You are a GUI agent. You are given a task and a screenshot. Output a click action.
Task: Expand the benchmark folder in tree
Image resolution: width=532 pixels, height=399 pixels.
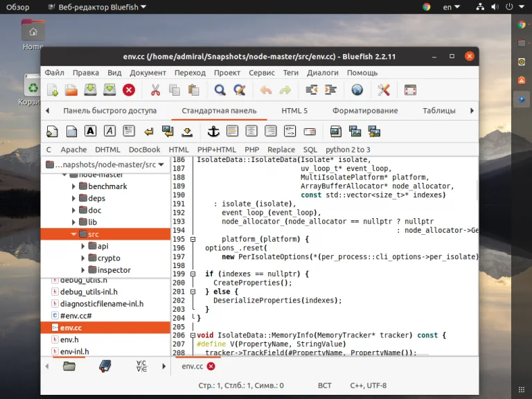[x=74, y=186]
